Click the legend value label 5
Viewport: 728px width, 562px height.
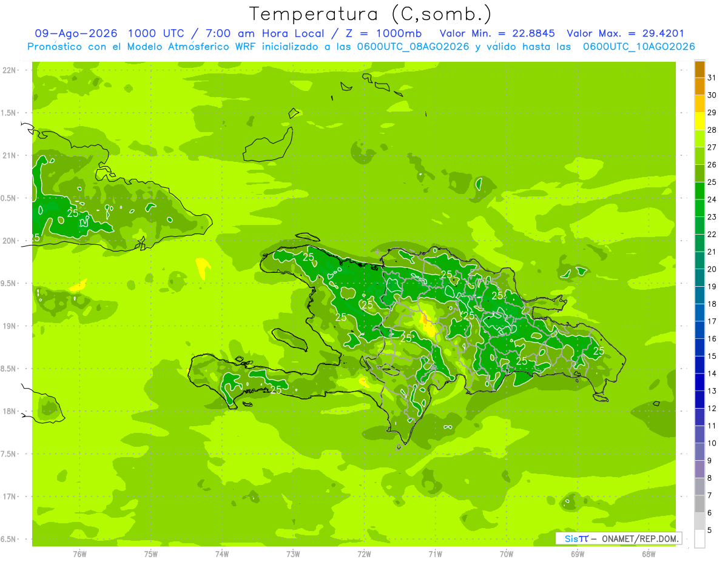point(710,530)
